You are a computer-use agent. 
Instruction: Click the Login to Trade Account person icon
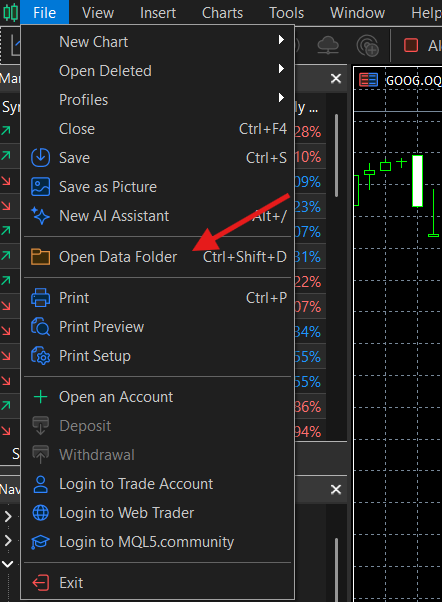(40, 484)
